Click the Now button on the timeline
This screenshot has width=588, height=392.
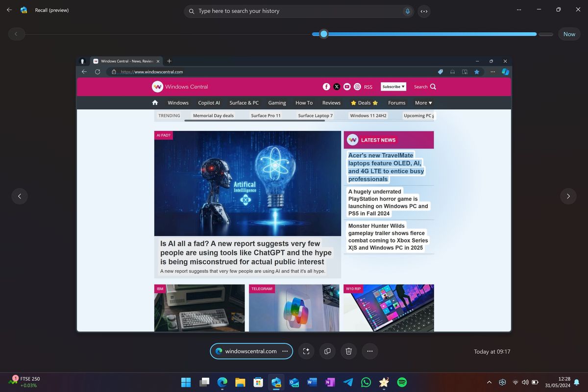pyautogui.click(x=569, y=34)
